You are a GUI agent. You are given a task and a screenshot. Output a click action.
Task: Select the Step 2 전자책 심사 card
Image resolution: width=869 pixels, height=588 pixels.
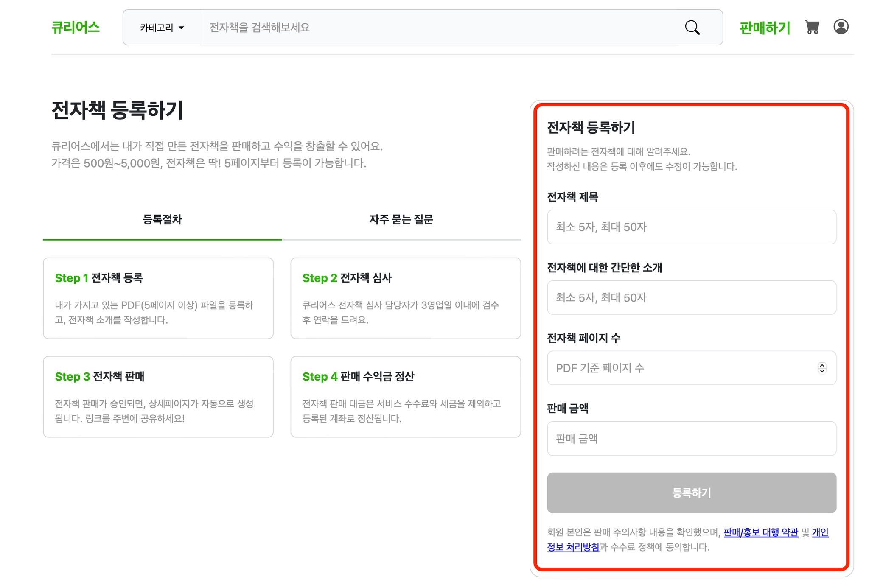point(405,298)
